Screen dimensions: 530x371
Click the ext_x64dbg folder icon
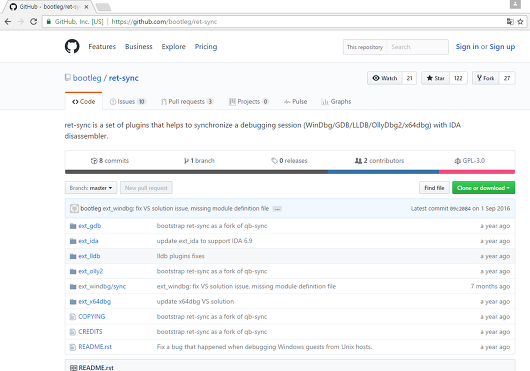click(x=73, y=302)
